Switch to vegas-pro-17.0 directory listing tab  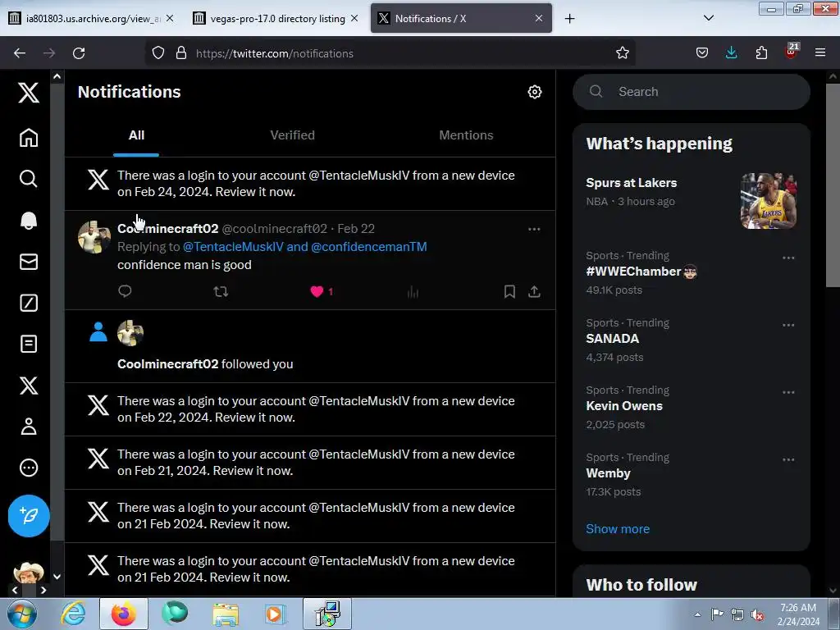point(276,19)
